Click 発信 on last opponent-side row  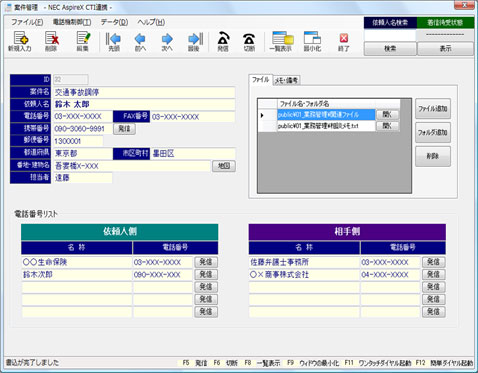(x=433, y=312)
